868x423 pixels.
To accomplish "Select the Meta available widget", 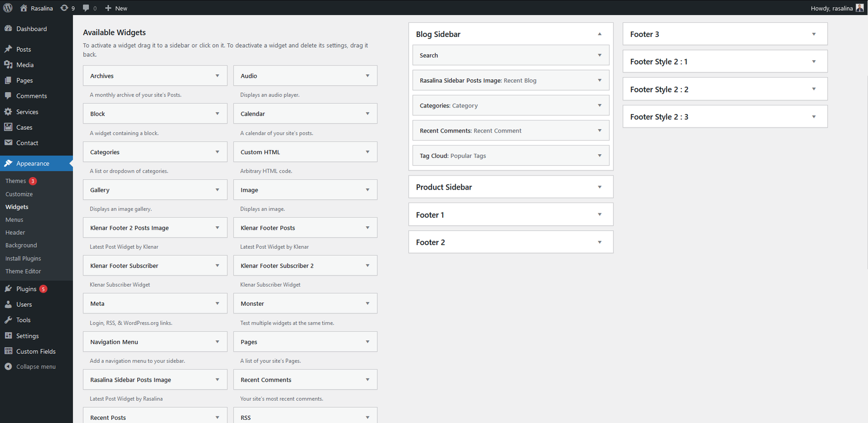I will (x=155, y=304).
